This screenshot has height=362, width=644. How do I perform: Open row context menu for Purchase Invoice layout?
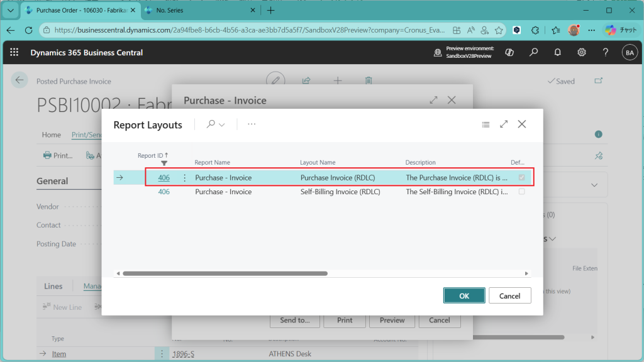point(184,178)
